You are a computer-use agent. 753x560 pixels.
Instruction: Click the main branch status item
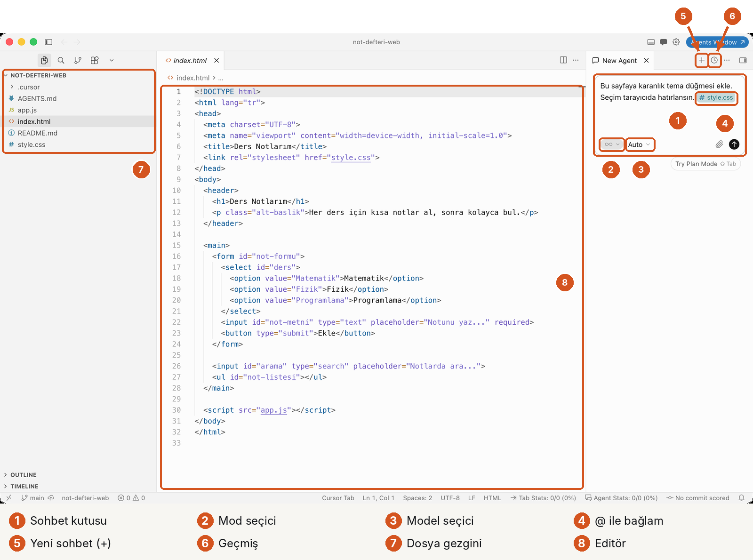(33, 498)
